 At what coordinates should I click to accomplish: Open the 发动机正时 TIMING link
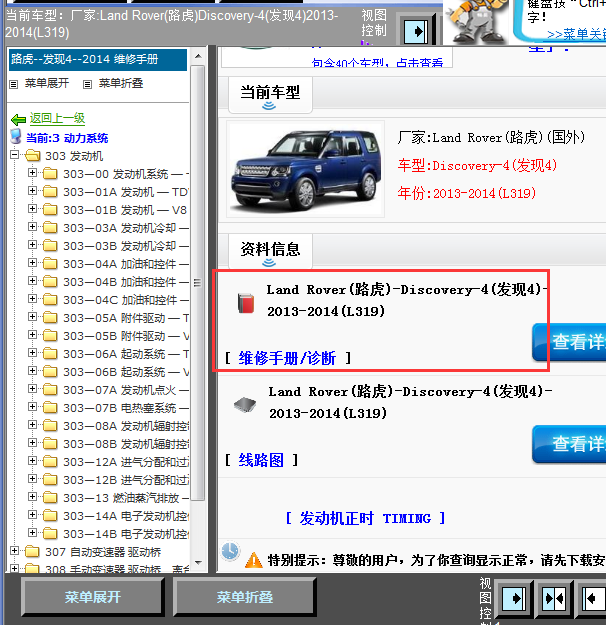(x=365, y=518)
